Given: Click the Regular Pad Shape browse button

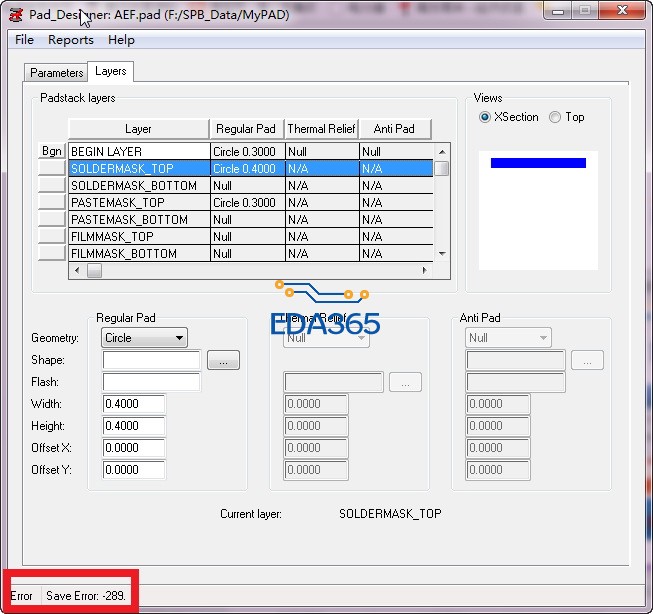Looking at the screenshot, I should [223, 360].
